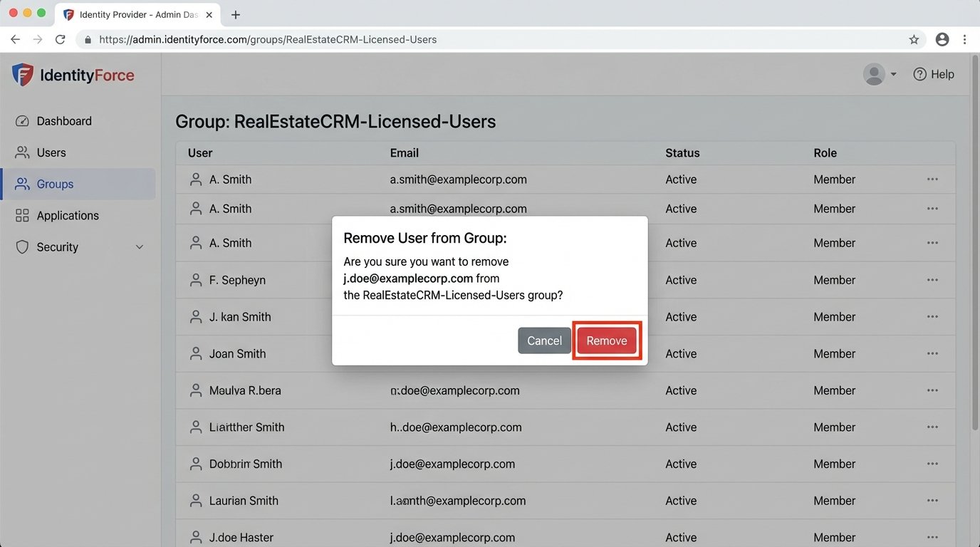Open the account avatar menu
The image size is (980, 547).
point(873,73)
